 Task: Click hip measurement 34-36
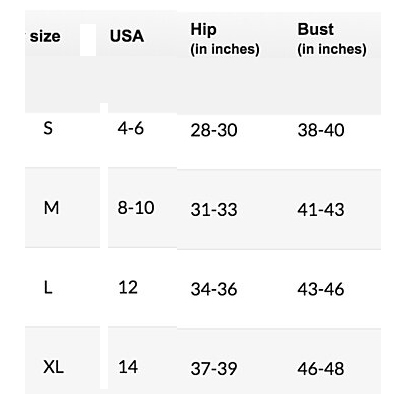pos(214,289)
